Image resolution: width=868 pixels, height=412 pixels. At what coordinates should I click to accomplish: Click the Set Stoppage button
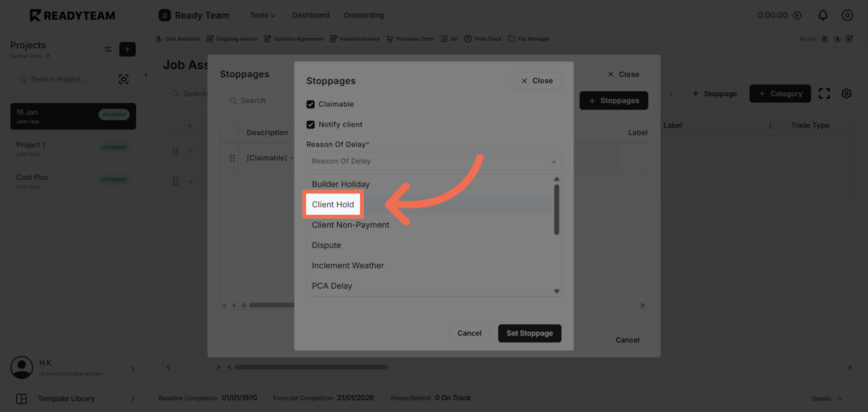(x=529, y=333)
